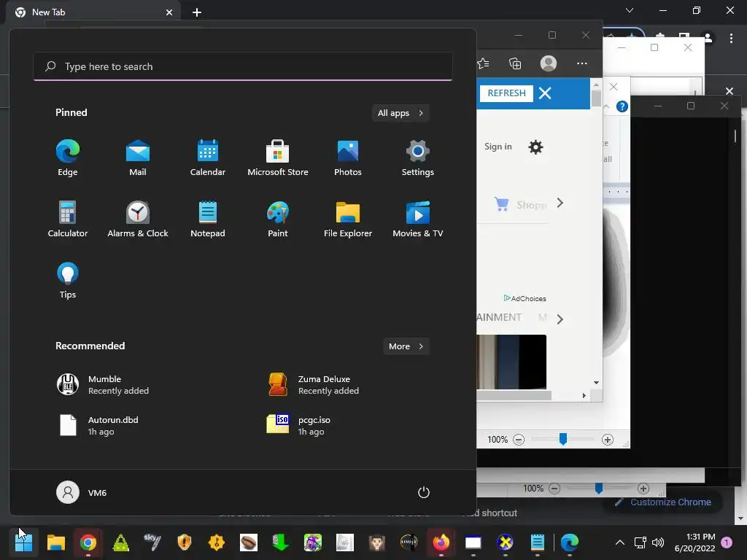Show more categories with the arrow after ENTERTAINMENT
This screenshot has height=560, width=747.
[560, 319]
